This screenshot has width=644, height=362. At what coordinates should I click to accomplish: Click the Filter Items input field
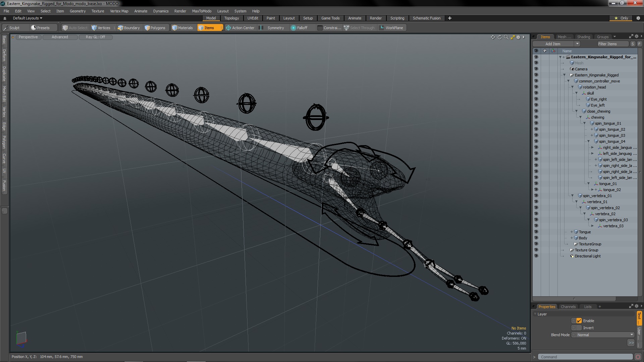tap(612, 44)
